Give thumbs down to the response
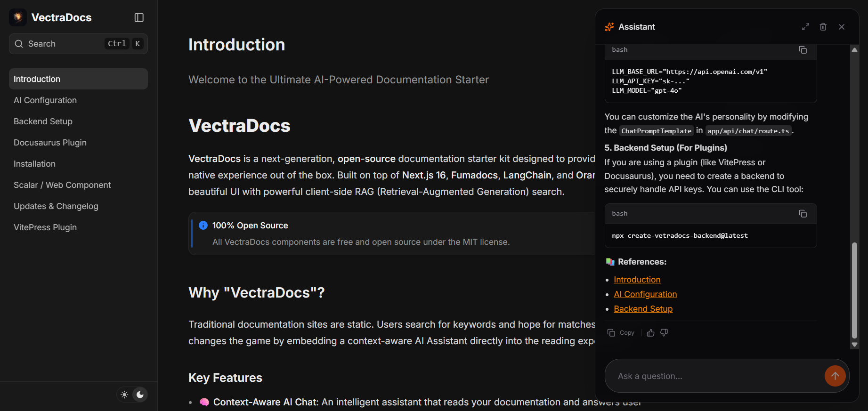 tap(665, 333)
